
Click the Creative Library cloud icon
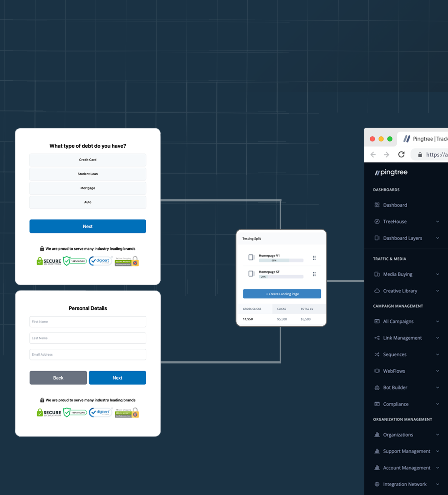[377, 291]
